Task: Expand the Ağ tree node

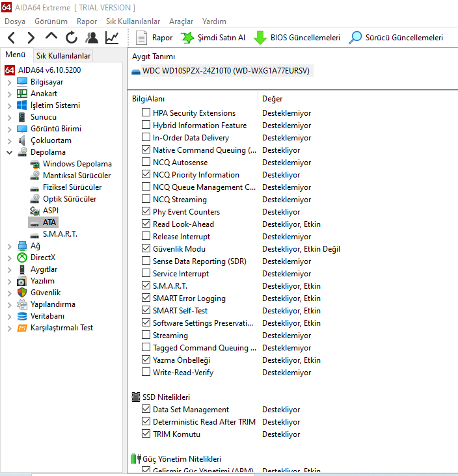Action: (x=9, y=246)
